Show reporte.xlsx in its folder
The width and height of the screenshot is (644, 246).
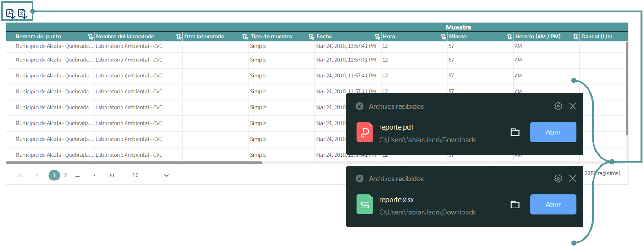[x=515, y=205]
